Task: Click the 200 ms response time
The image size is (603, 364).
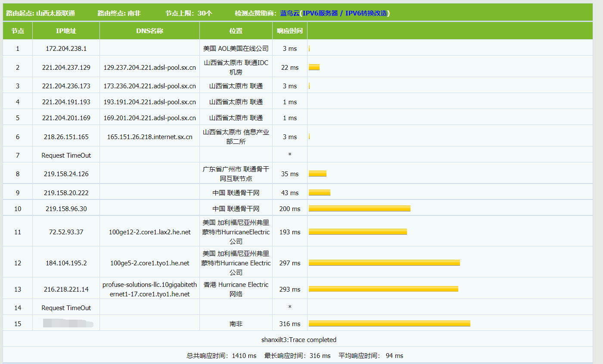Action: (x=290, y=209)
